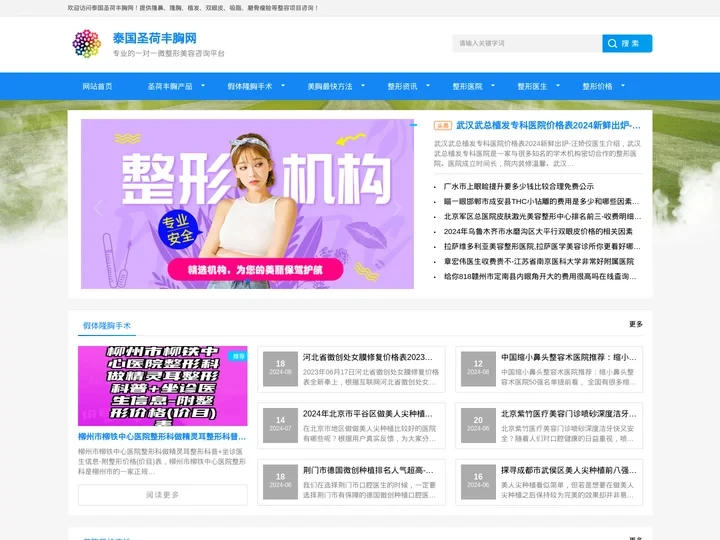
Task: Open the 网站首页 nav item
Action: [97, 87]
